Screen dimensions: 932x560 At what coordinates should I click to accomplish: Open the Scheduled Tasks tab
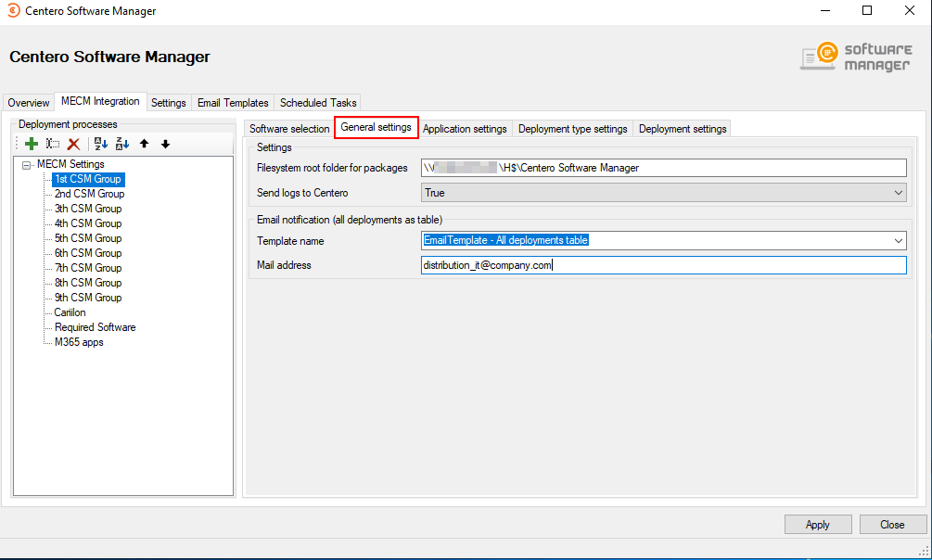click(318, 103)
